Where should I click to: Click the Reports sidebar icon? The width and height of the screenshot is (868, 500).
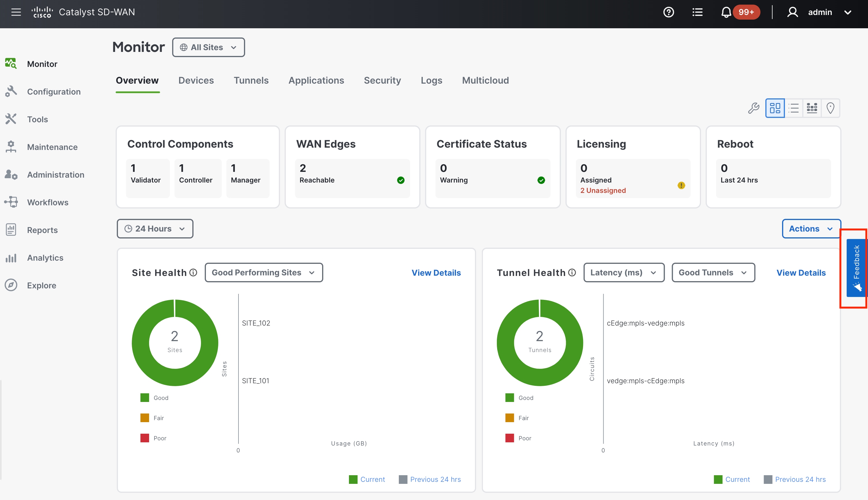pyautogui.click(x=11, y=230)
